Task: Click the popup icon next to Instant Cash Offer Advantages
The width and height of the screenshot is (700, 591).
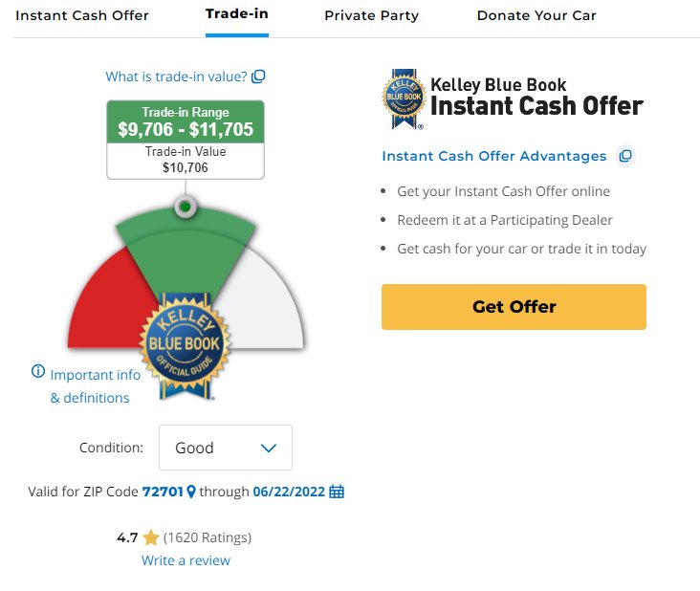Action: pos(625,156)
